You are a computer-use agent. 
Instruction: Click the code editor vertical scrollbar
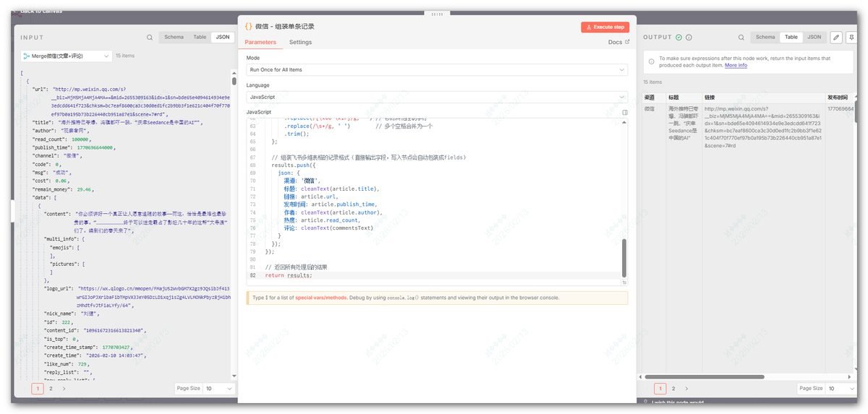(625, 256)
